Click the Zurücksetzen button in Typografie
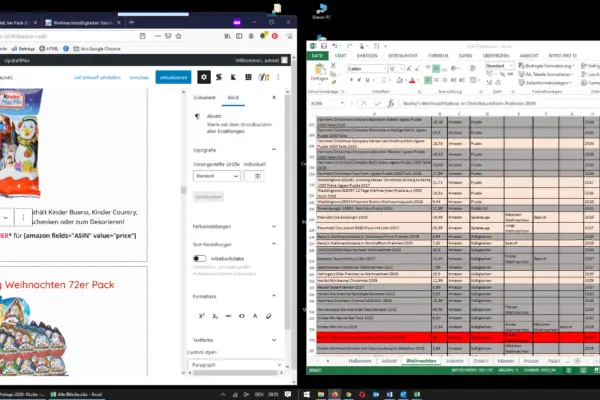 click(x=209, y=197)
